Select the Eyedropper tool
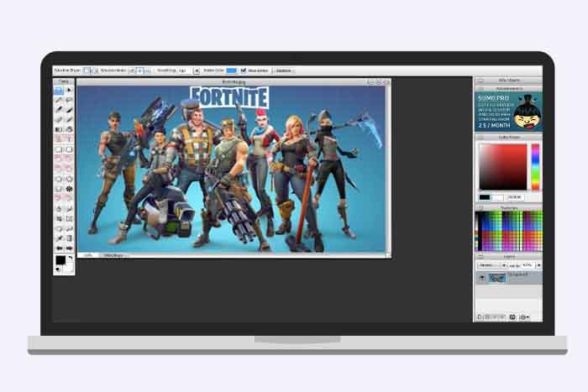Image resolution: width=588 pixels, height=392 pixels. click(59, 238)
